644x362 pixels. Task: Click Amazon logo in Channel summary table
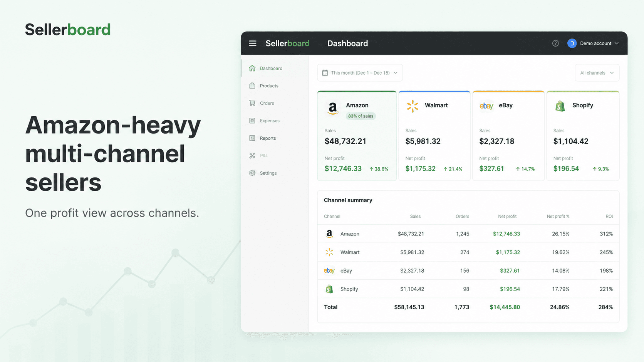tap(329, 234)
